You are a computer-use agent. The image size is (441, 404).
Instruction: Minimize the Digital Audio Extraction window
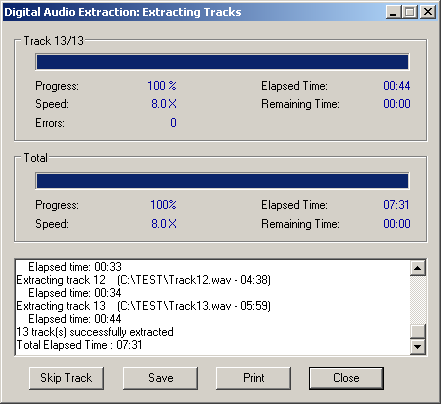click(394, 12)
